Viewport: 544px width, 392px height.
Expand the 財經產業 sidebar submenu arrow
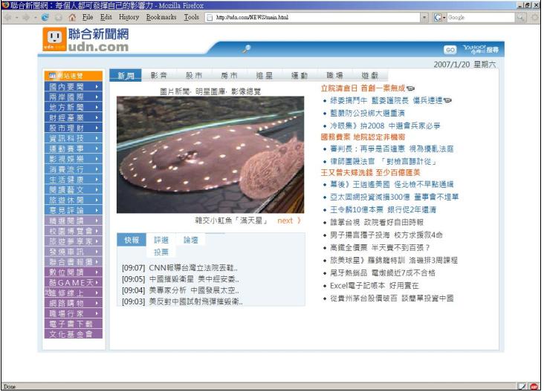97,117
